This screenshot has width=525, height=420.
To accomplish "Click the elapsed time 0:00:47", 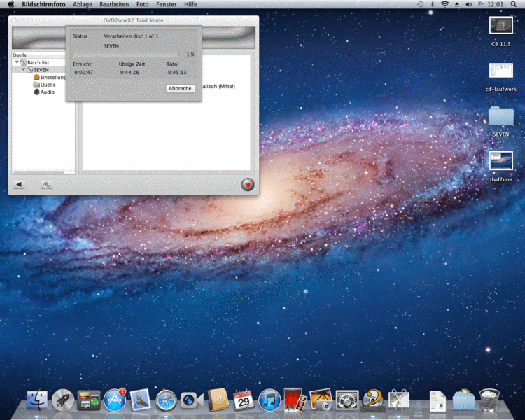I will pos(84,72).
